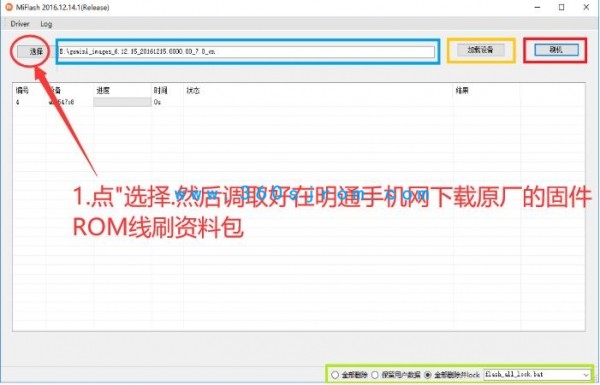Click the 进度 progress column header
Image resolution: width=600 pixels, height=385 pixels.
[103, 90]
